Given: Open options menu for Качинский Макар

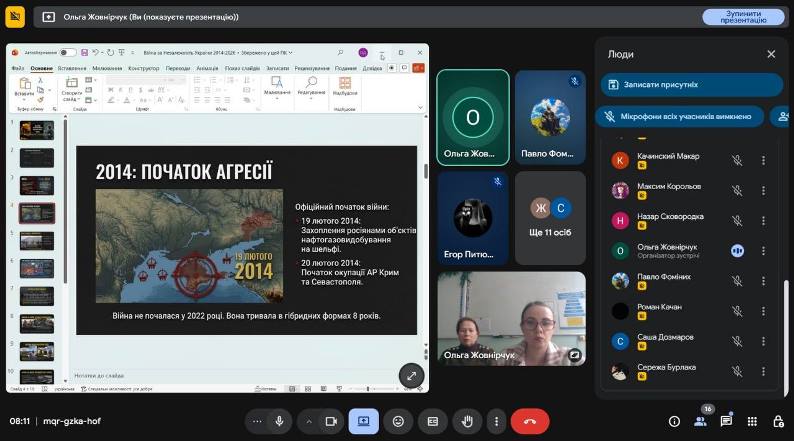Looking at the screenshot, I should point(763,161).
